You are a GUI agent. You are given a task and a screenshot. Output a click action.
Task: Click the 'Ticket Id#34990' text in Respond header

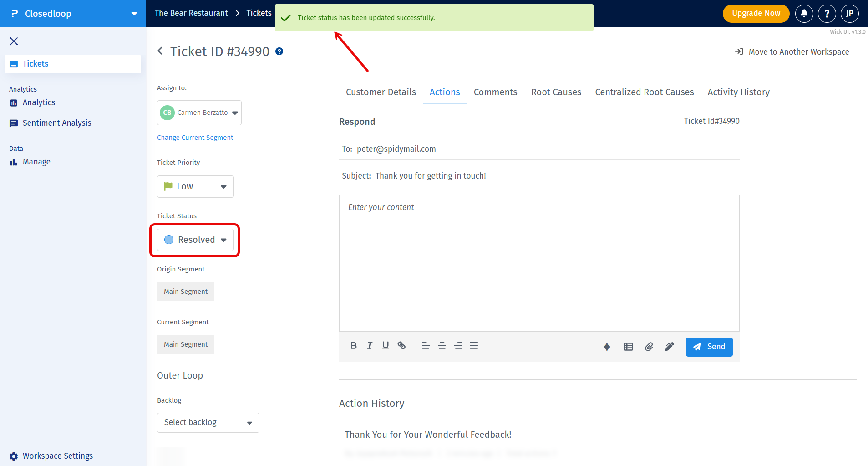[x=712, y=121]
